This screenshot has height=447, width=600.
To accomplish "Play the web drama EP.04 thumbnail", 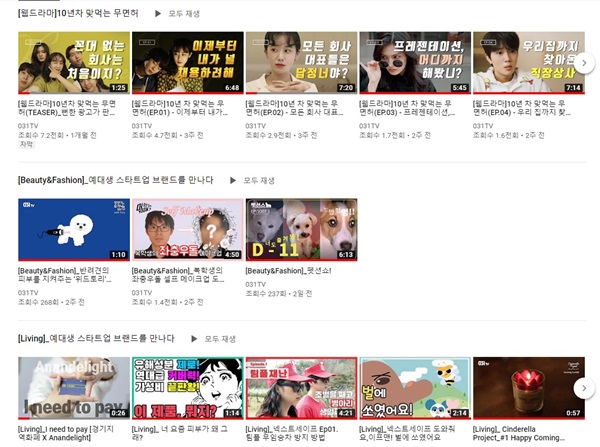I will 528,63.
